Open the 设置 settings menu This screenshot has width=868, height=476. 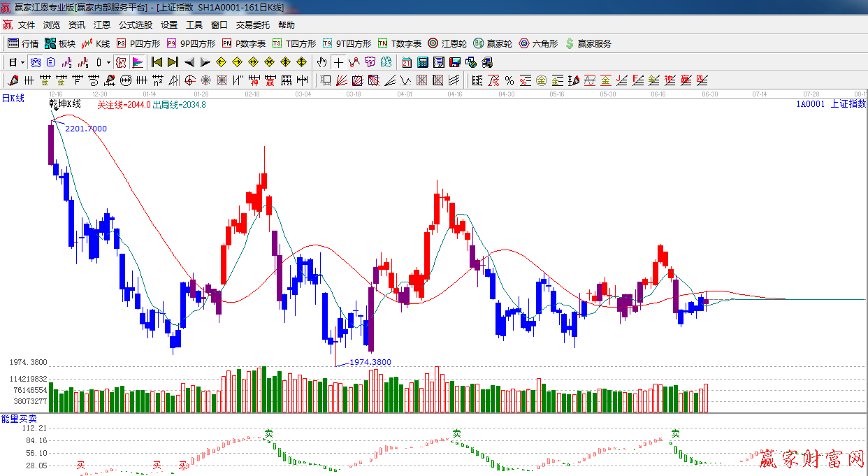(169, 25)
